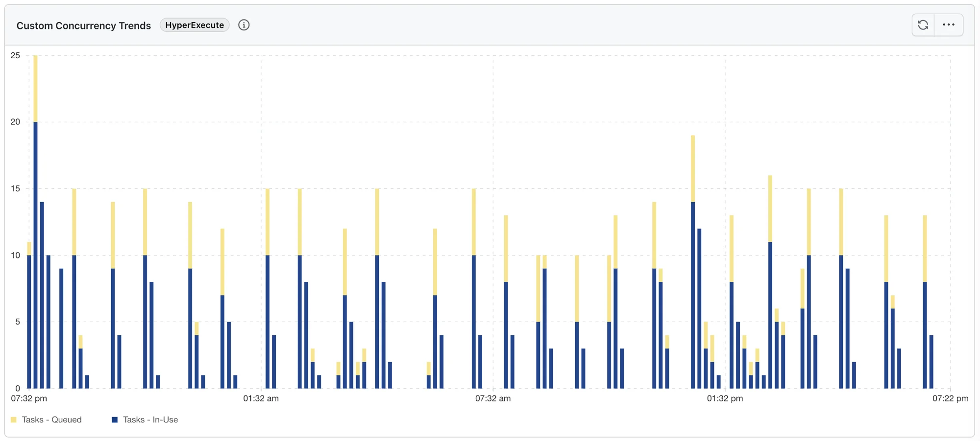
Task: Open the three-dots more options menu
Action: coord(949,25)
